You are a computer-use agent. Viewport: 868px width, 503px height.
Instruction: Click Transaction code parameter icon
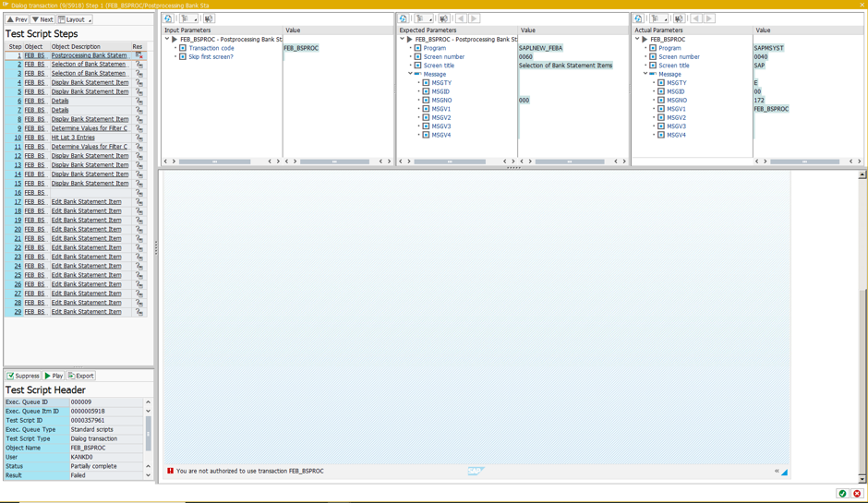(183, 48)
